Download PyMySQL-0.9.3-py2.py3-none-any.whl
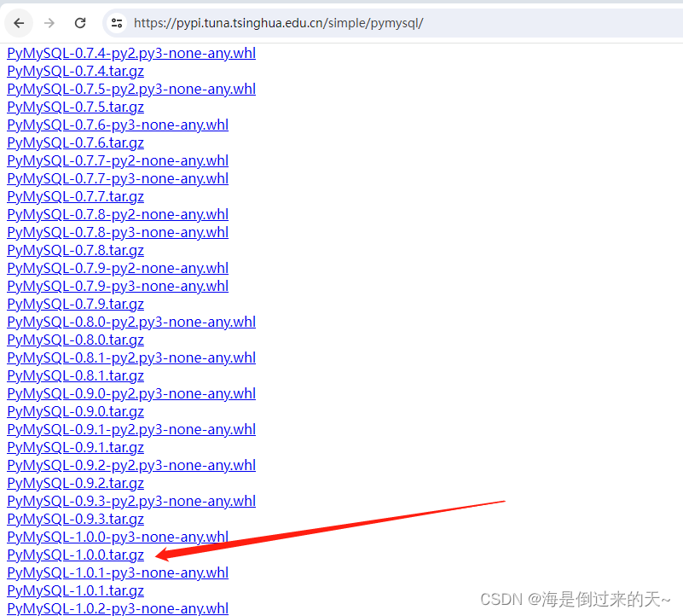 (x=131, y=501)
